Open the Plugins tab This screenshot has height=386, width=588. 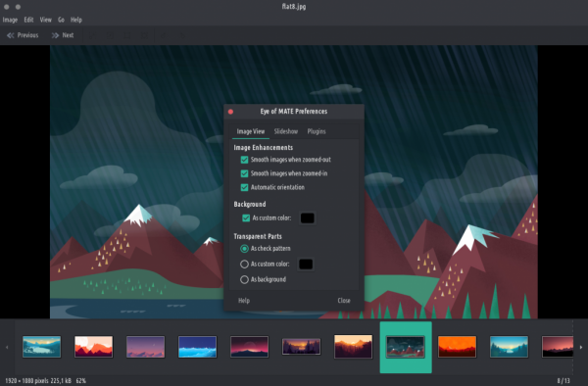[x=317, y=131]
